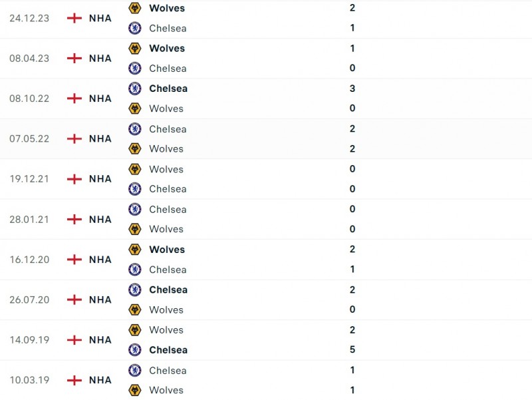Click the Chelsea crest in the 26.07.20 match

click(x=134, y=290)
